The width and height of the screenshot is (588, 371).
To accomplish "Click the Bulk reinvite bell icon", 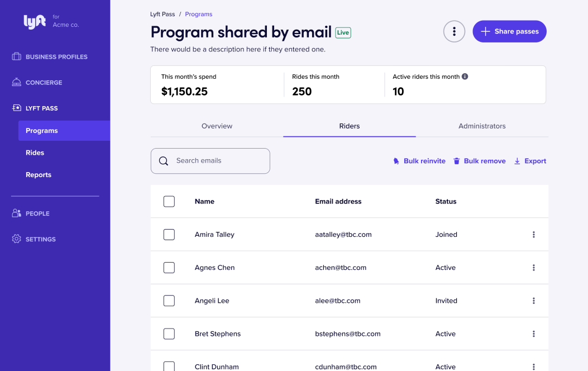I will tap(396, 161).
